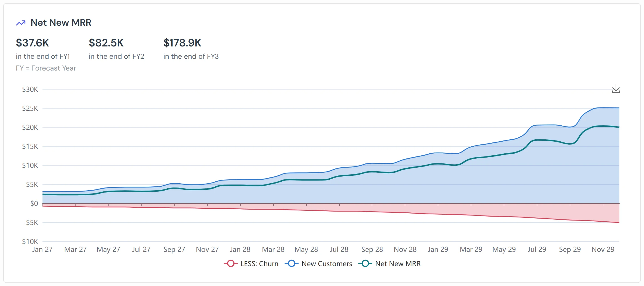The height and width of the screenshot is (286, 644).
Task: Click the $178.9K FY3 value
Action: 182,43
